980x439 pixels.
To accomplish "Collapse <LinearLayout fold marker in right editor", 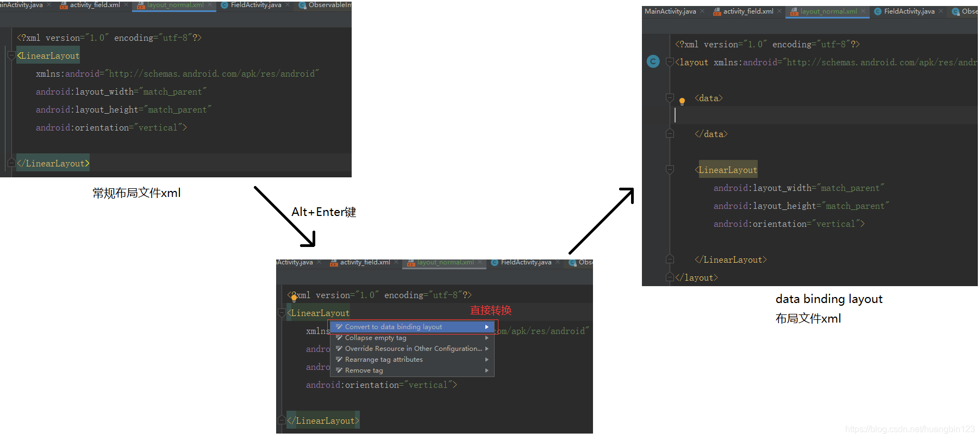I will point(670,170).
